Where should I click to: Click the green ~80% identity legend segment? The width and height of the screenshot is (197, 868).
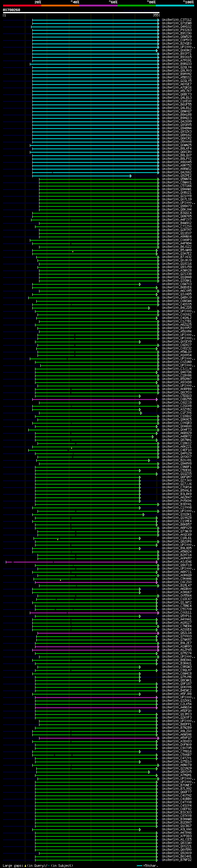(136, 6)
